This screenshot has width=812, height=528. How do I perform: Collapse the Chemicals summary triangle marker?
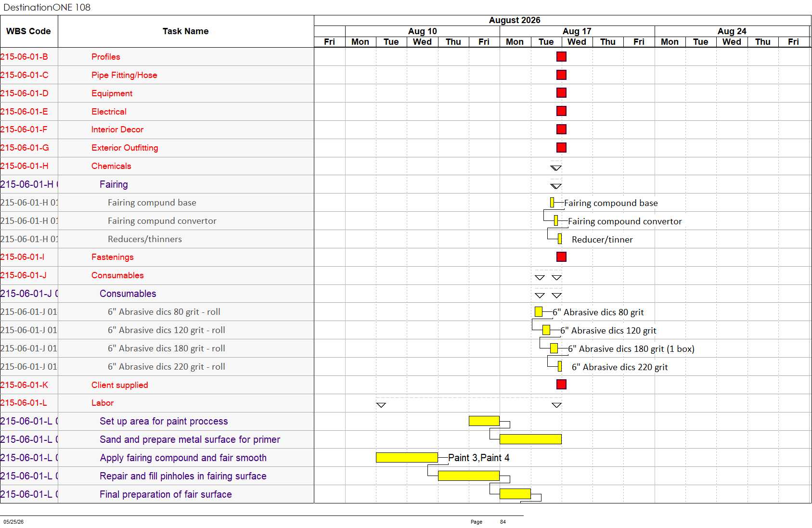(556, 168)
